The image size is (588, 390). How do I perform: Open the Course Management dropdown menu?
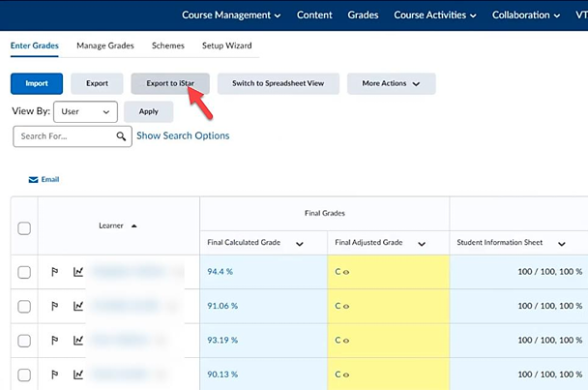point(231,15)
